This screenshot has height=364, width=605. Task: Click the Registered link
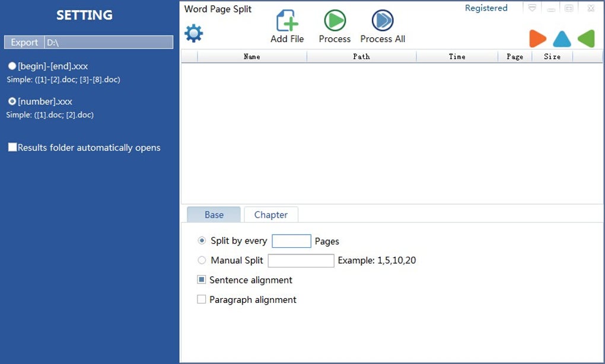[x=486, y=8]
